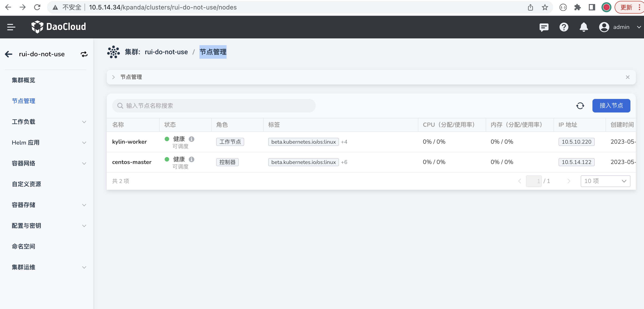Expand the 集群运维 sidebar menu
The width and height of the screenshot is (644, 309).
coord(49,267)
